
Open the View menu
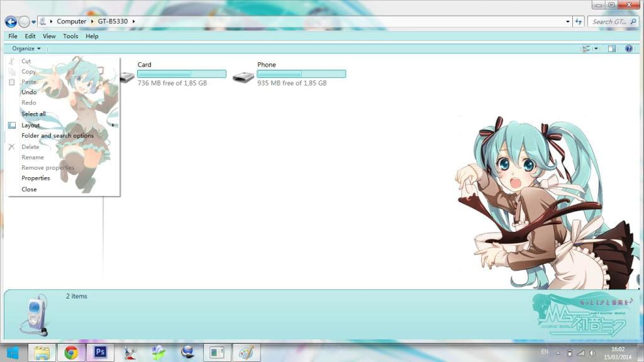(x=49, y=36)
